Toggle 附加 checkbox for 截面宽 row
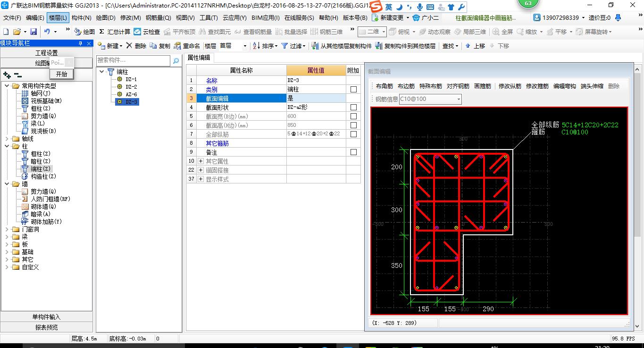 (353, 116)
